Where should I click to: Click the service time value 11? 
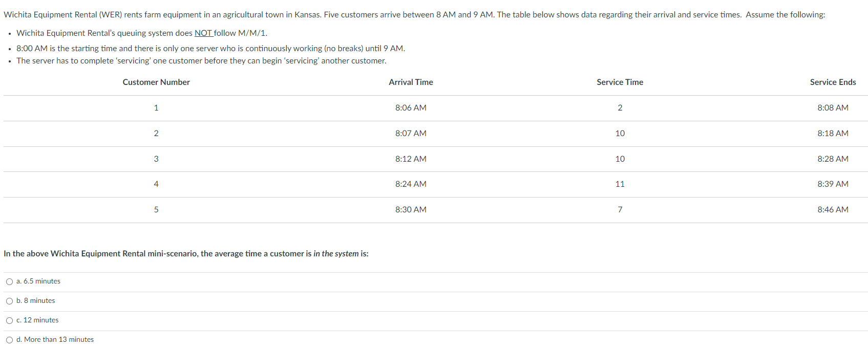(620, 184)
